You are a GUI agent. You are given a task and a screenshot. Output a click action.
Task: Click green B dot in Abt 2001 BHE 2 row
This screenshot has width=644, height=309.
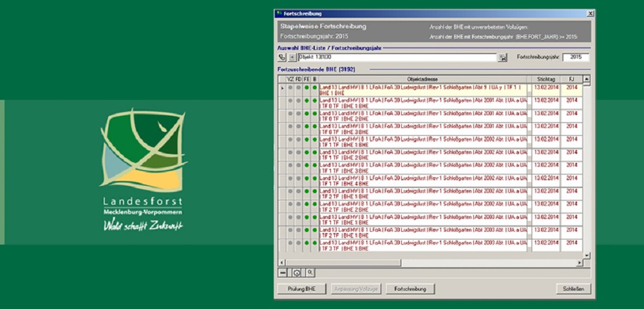315,113
